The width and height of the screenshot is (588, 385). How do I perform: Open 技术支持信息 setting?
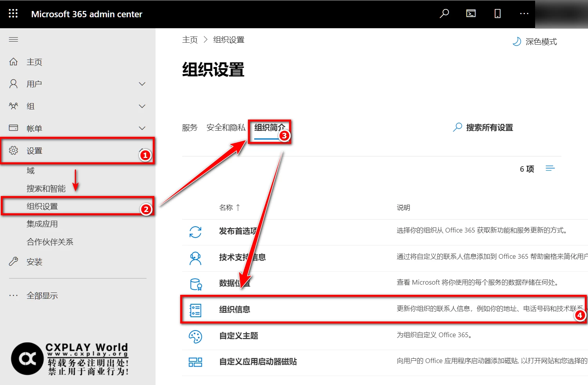point(242,257)
